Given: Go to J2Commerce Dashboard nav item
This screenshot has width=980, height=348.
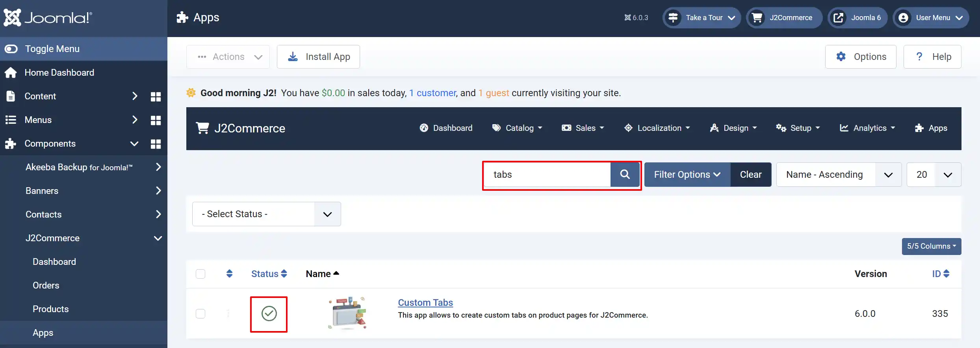Looking at the screenshot, I should (x=446, y=128).
